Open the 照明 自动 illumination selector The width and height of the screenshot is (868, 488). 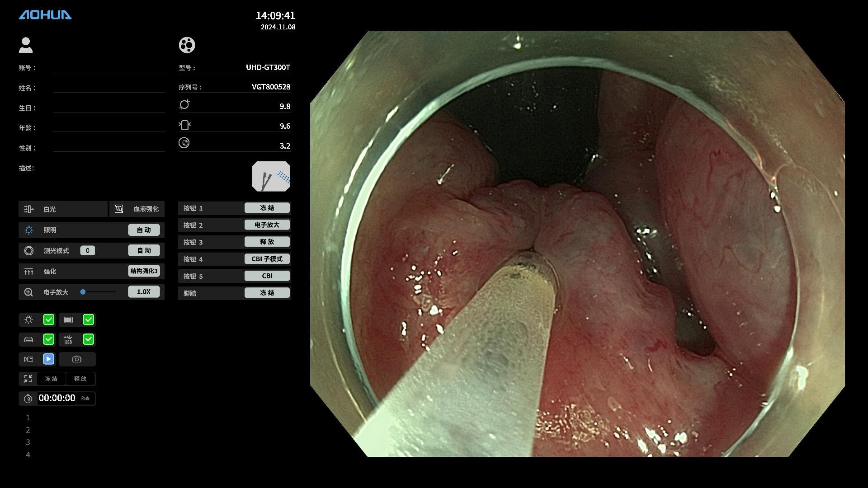coord(144,230)
